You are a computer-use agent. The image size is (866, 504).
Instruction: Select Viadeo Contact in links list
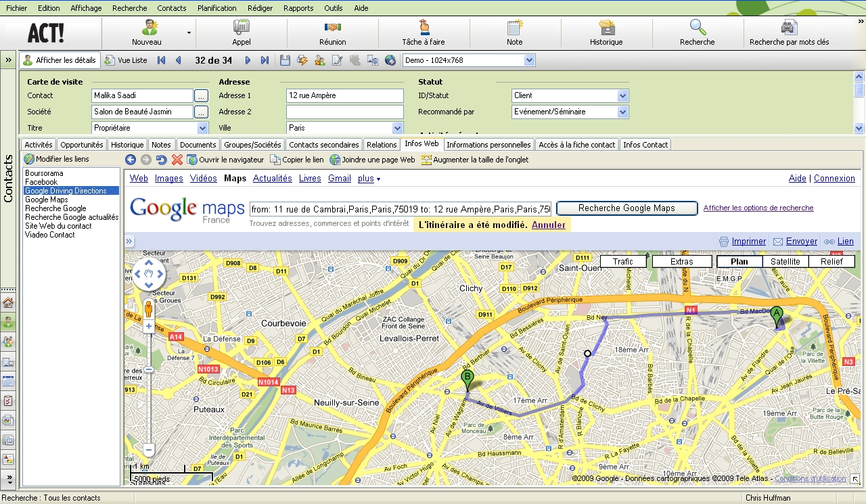(51, 235)
